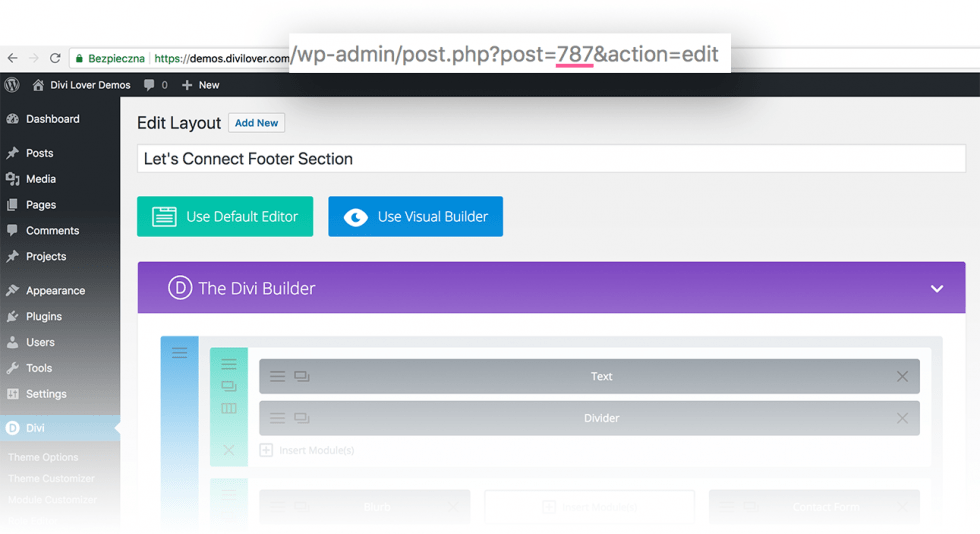Click the layout title input field
The width and height of the screenshot is (980, 534).
coord(551,159)
